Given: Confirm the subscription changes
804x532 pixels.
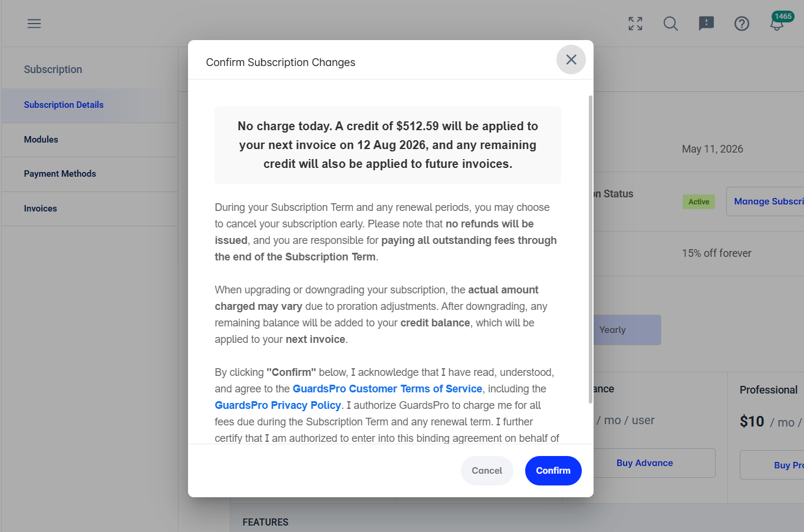Looking at the screenshot, I should point(553,471).
